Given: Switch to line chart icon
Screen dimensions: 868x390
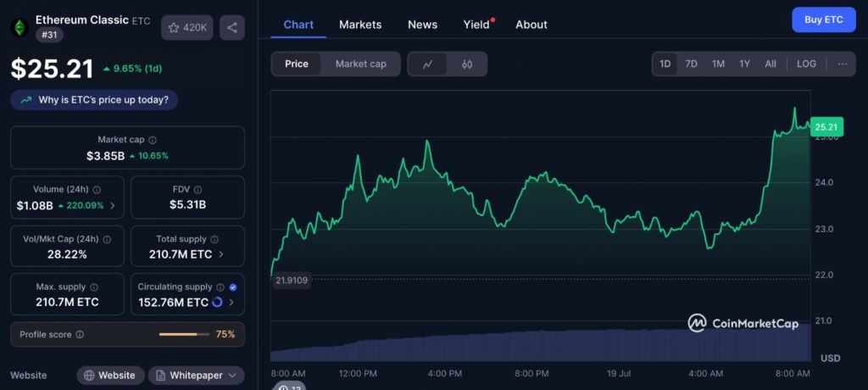Looking at the screenshot, I should point(427,64).
